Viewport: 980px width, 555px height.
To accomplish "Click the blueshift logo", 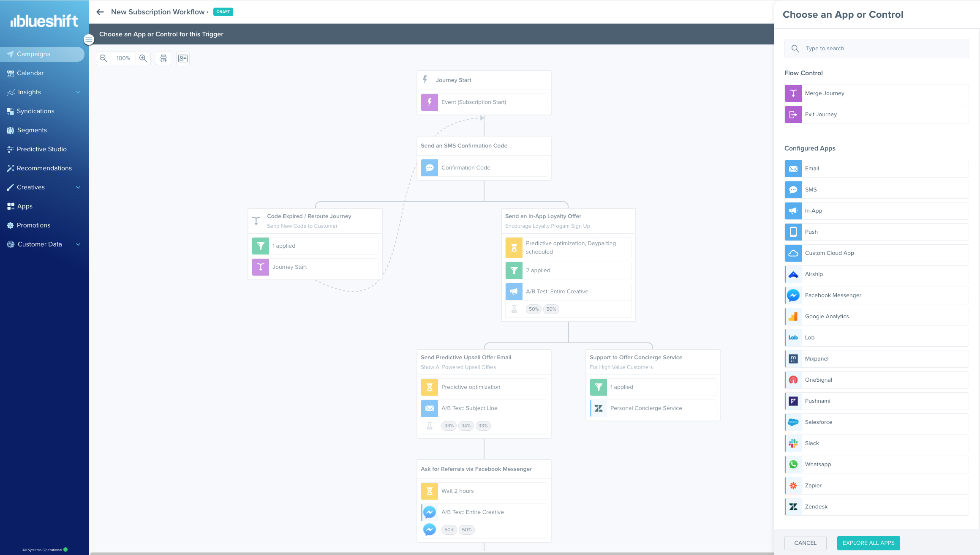I will (44, 21).
